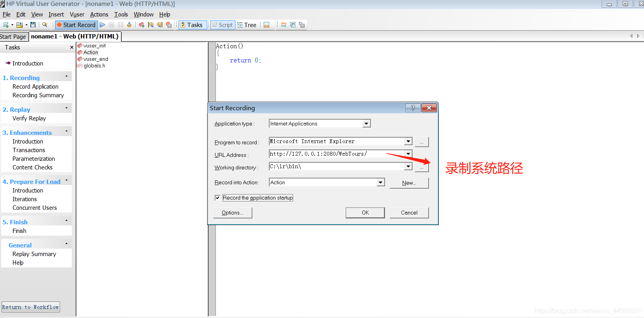
Task: Open the Working directory dropdown arrow
Action: pos(408,166)
